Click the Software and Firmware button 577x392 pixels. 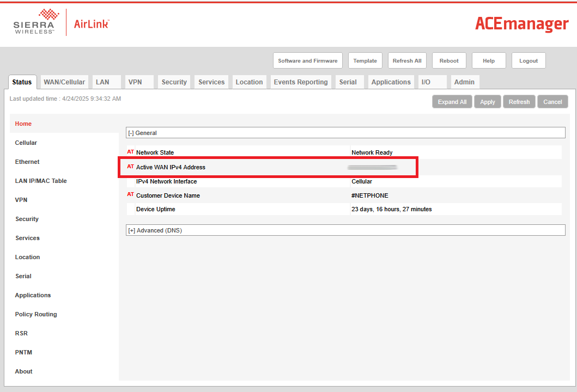pos(308,60)
